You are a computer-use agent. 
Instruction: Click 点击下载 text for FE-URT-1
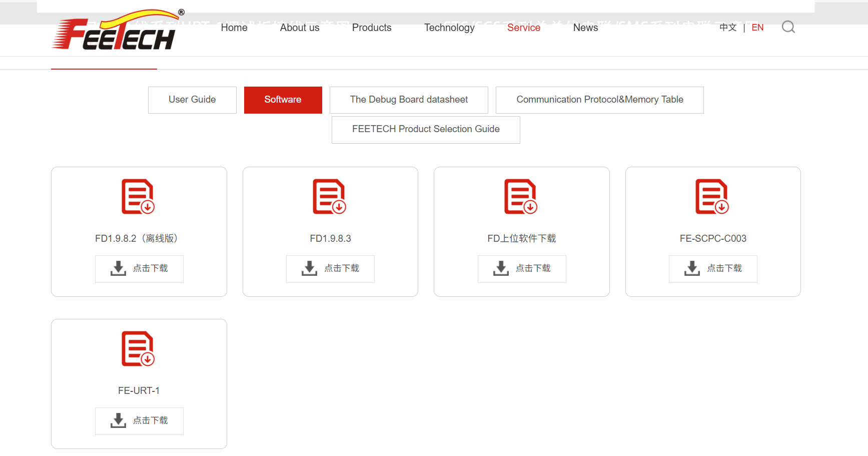151,420
